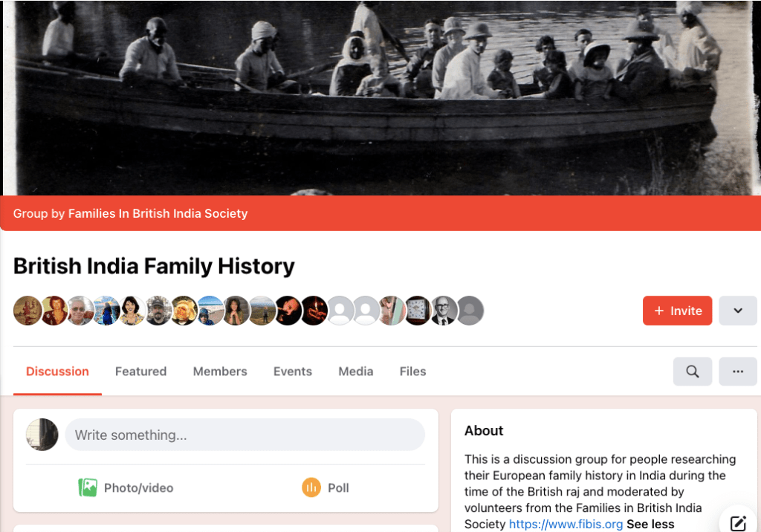Follow the https://www.fibis.org link
Viewport: 761px width, 532px height.
566,524
